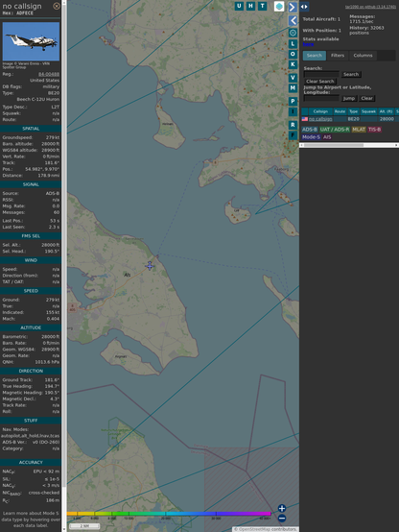Zoom out with the minus icon
The width and height of the screenshot is (399, 532).
point(282,519)
